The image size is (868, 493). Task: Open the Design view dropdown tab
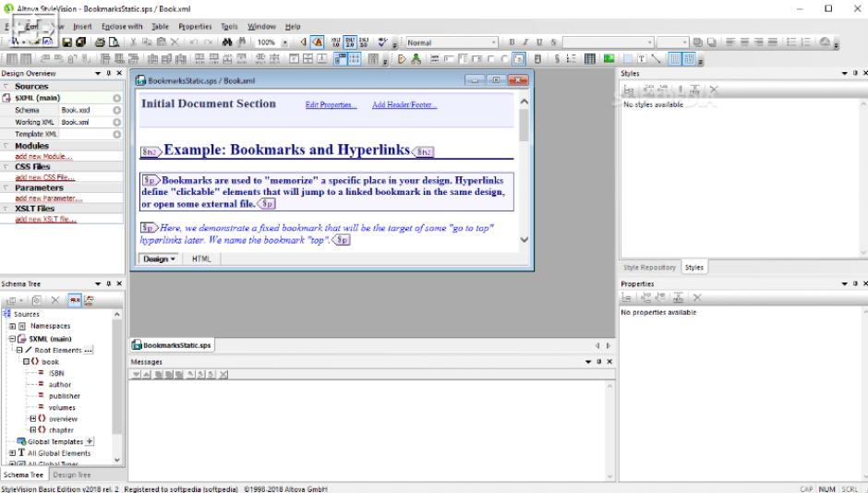click(159, 259)
